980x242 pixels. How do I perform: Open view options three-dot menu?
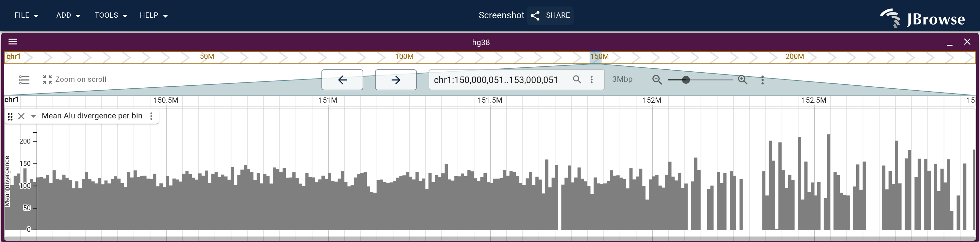(x=762, y=80)
